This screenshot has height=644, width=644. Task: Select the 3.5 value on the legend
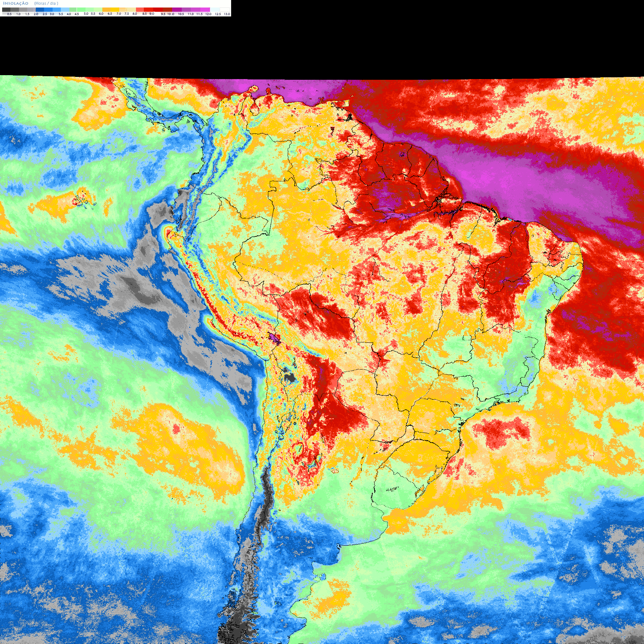[61, 14]
